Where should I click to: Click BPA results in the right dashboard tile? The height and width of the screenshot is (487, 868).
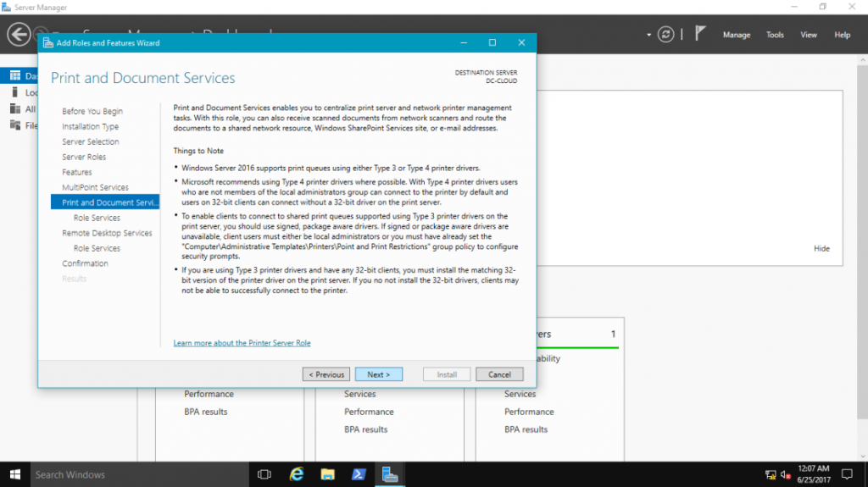(526, 429)
